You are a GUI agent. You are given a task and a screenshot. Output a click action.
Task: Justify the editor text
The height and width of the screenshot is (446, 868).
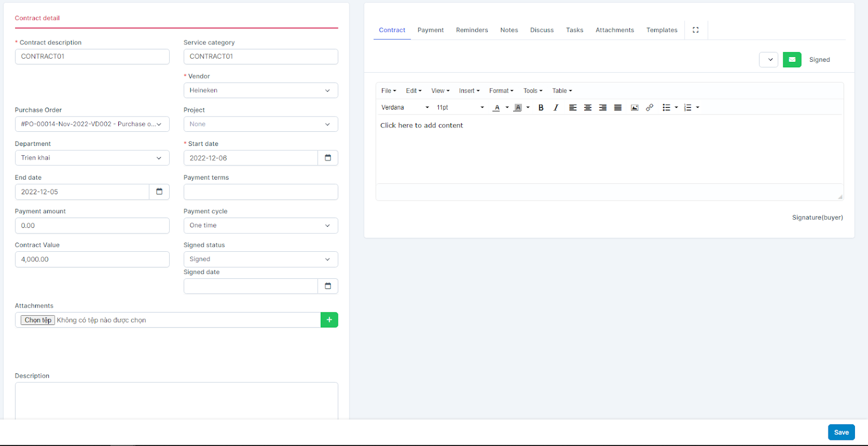617,107
